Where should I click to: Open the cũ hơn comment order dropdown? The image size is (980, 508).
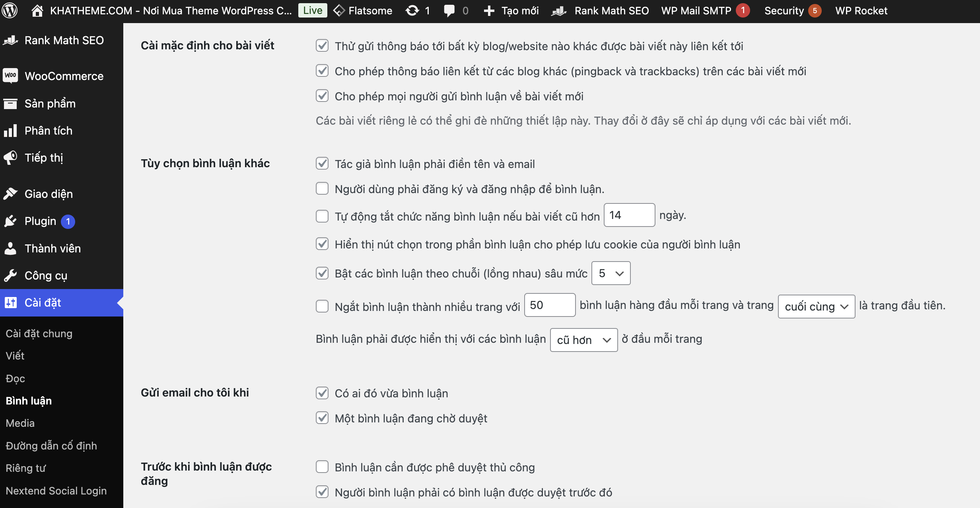584,340
